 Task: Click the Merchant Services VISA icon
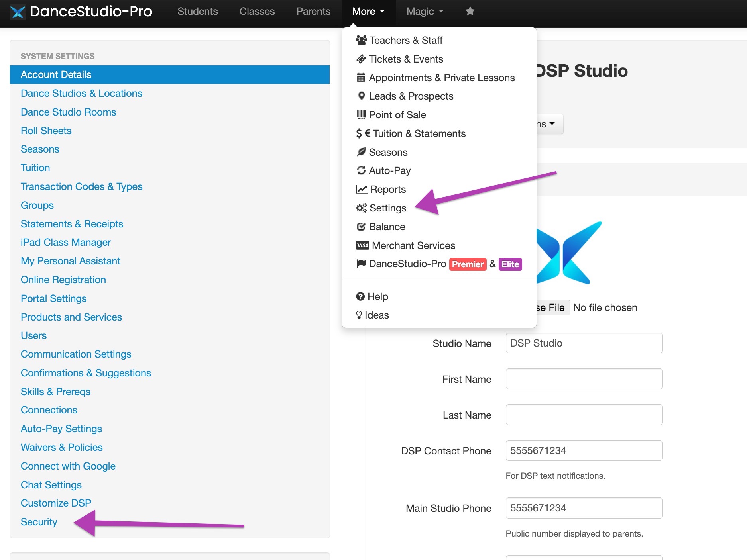tap(362, 245)
